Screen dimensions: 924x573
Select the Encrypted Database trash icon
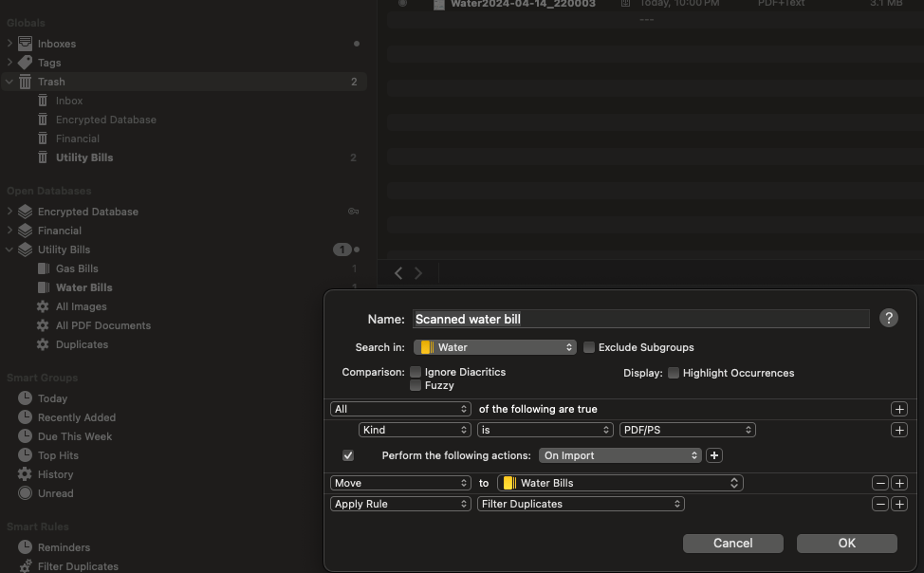[43, 120]
